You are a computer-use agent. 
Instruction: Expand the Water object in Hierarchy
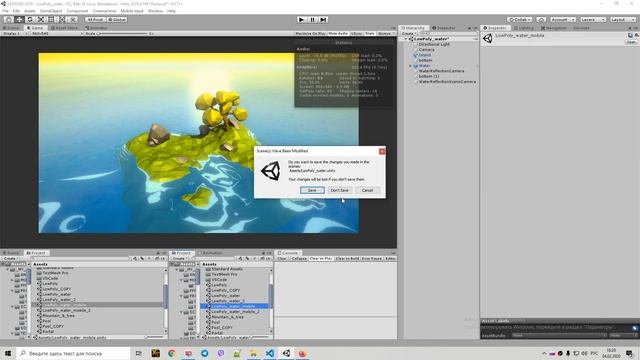coord(411,66)
